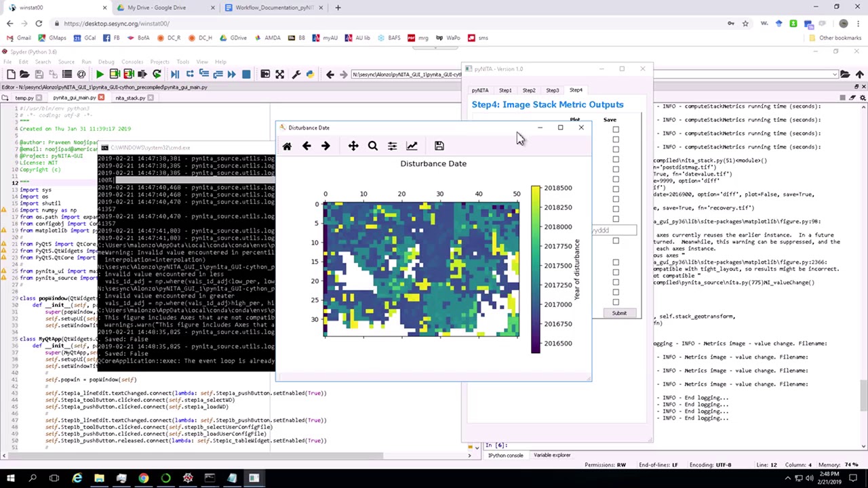This screenshot has height=488, width=868.
Task: Activate the Pan axes tool
Action: [x=353, y=146]
